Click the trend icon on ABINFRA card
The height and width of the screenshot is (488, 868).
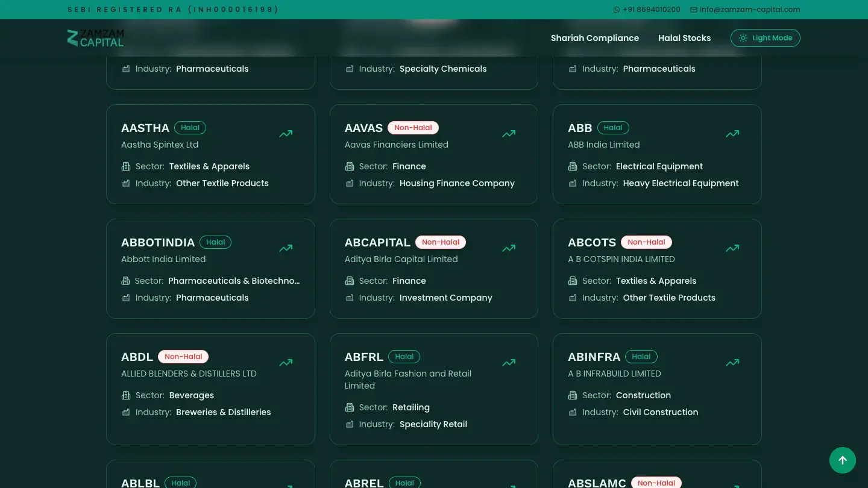[732, 363]
